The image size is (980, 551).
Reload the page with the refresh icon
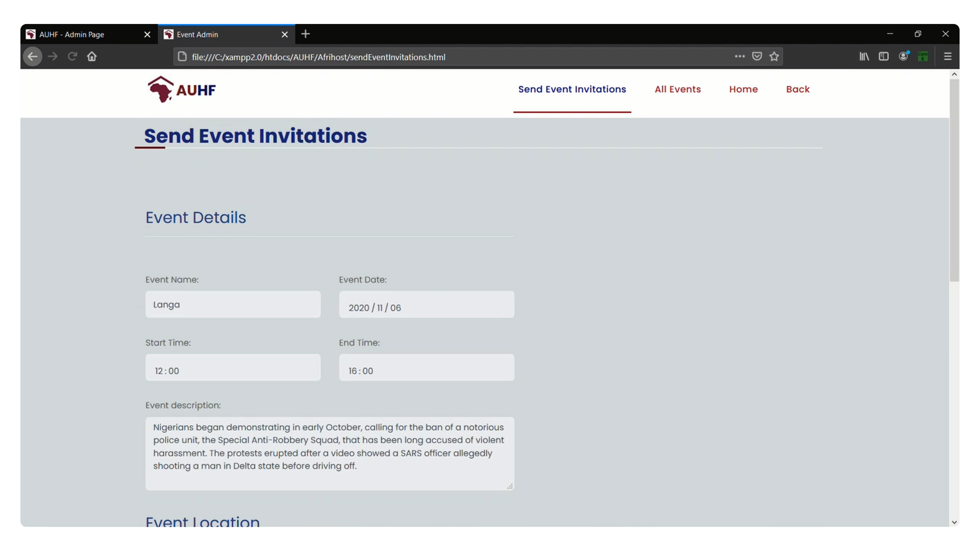click(72, 57)
